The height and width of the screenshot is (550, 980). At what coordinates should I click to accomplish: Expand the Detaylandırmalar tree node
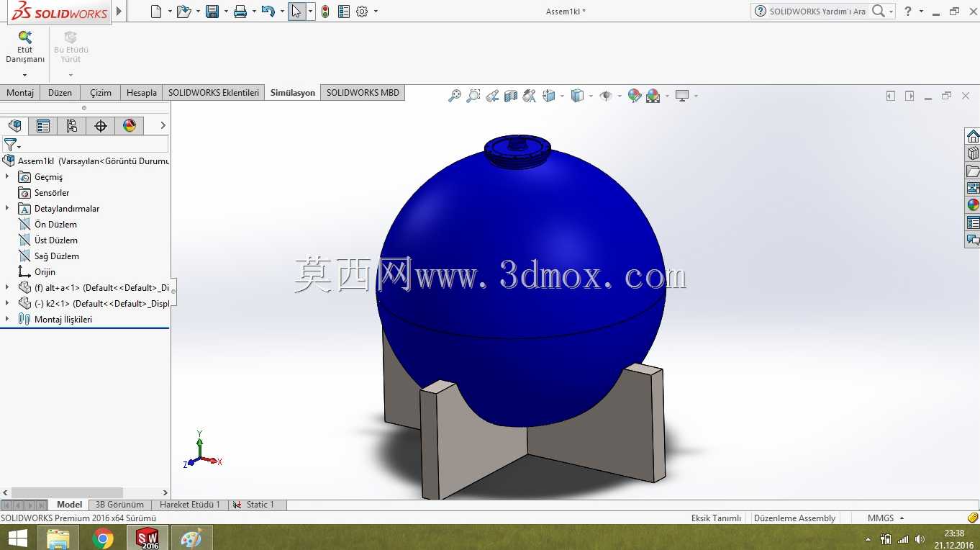point(7,208)
